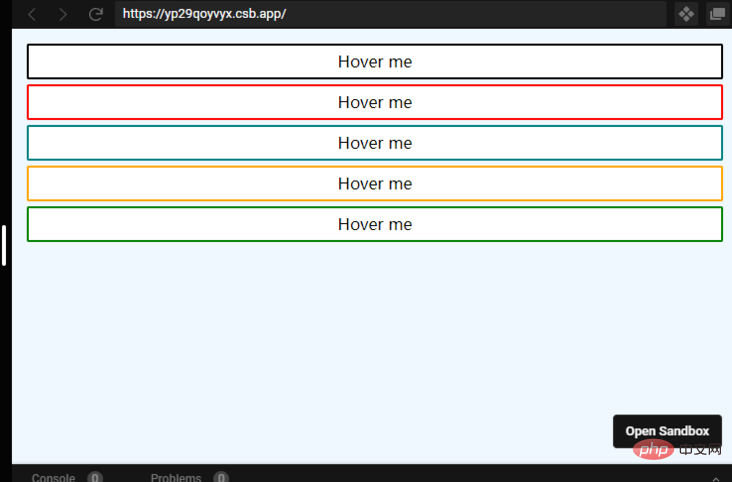The image size is (732, 482).
Task: Expand the bottom panel with chevron arrow
Action: coord(712,476)
